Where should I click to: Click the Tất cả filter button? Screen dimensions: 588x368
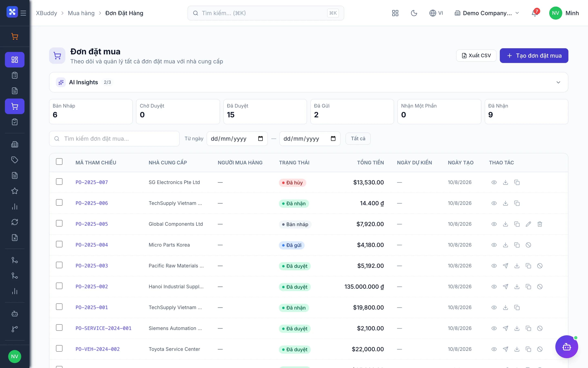[x=358, y=138]
